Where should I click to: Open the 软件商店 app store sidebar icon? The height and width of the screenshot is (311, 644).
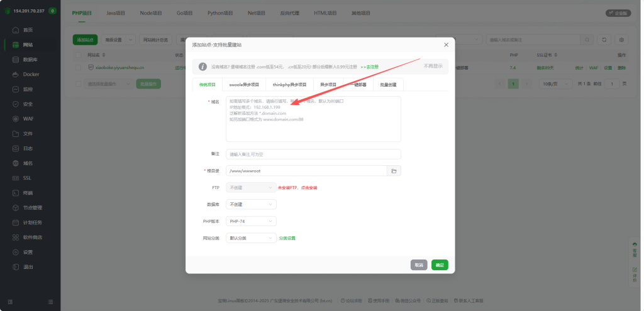[x=16, y=237]
